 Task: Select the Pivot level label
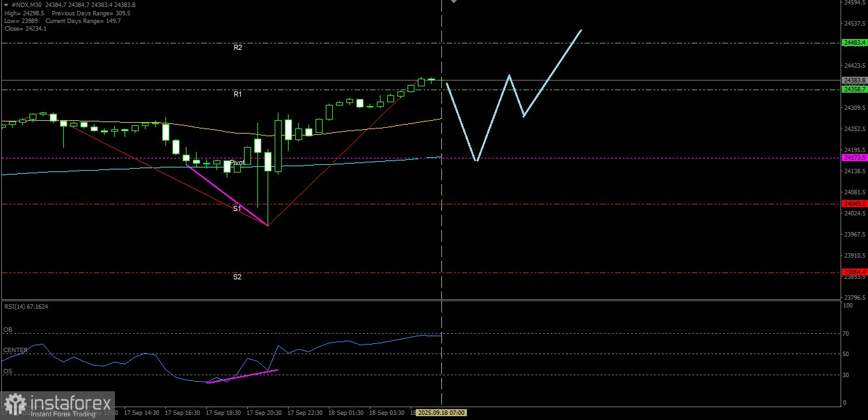(x=237, y=163)
